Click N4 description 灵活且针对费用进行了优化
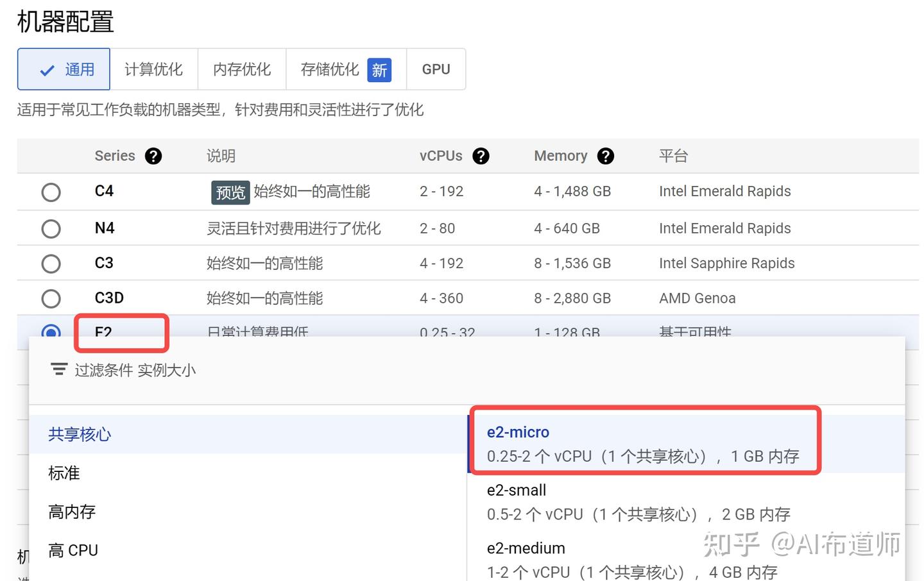Image resolution: width=924 pixels, height=581 pixels. click(294, 228)
